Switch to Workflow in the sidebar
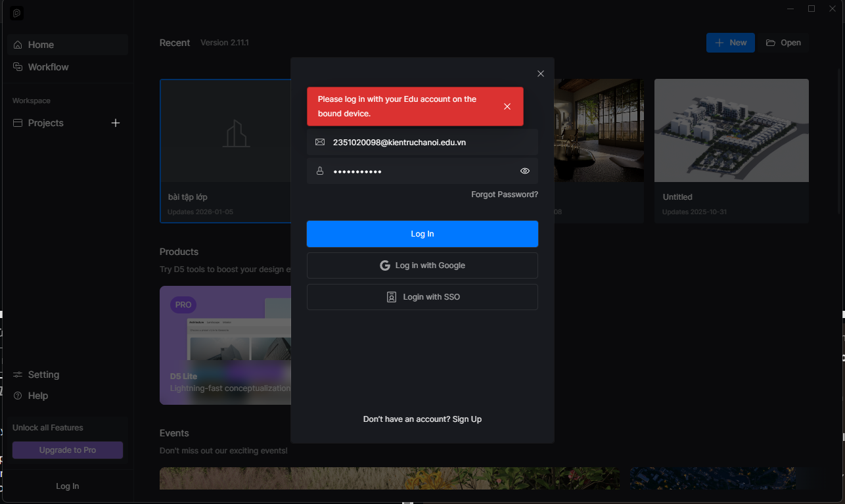Image resolution: width=845 pixels, height=504 pixels. (48, 67)
